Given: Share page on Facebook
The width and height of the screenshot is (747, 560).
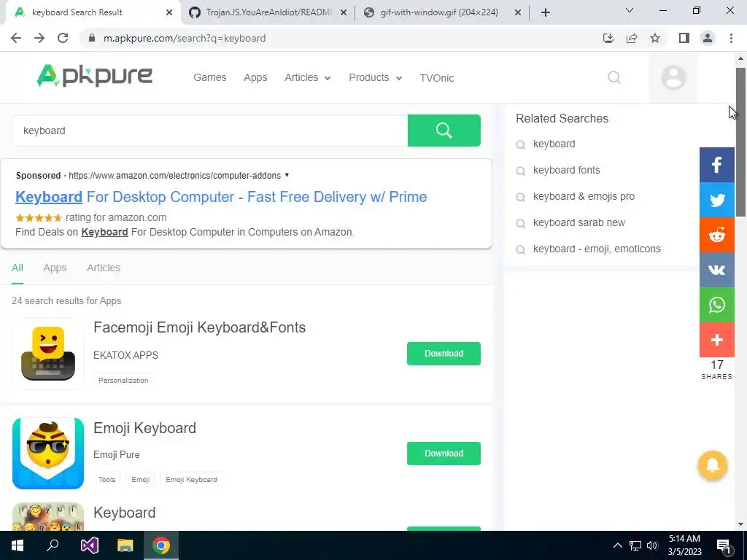Looking at the screenshot, I should [x=717, y=165].
